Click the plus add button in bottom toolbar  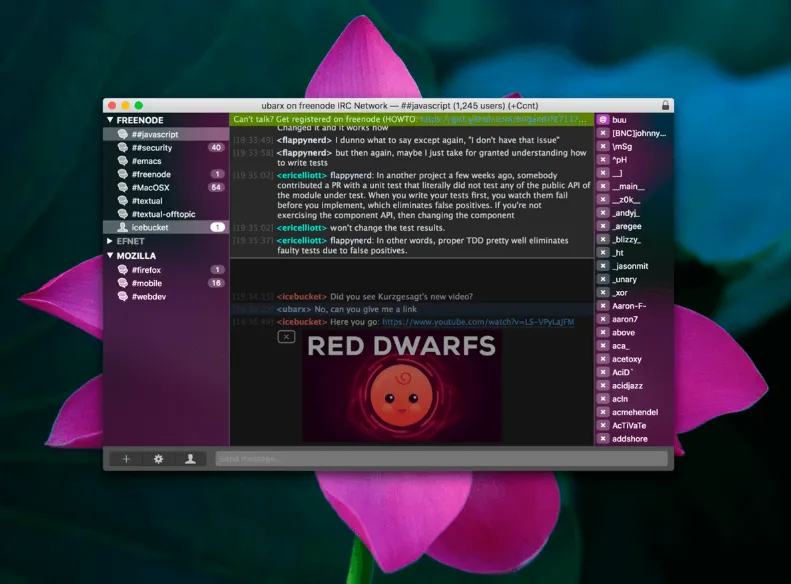pyautogui.click(x=126, y=459)
